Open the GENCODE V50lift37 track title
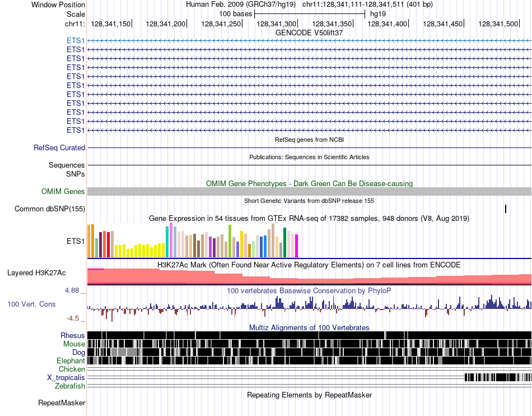This screenshot has width=532, height=416. [309, 33]
